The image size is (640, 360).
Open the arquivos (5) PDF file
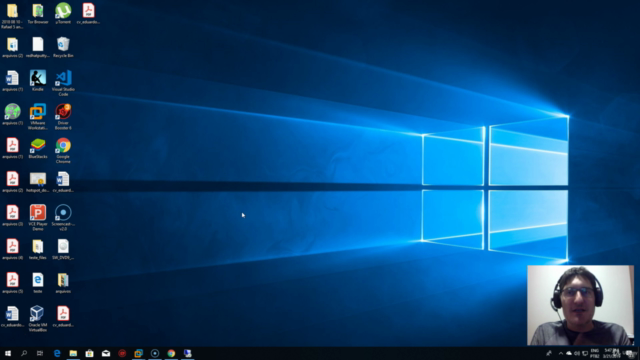point(12,283)
